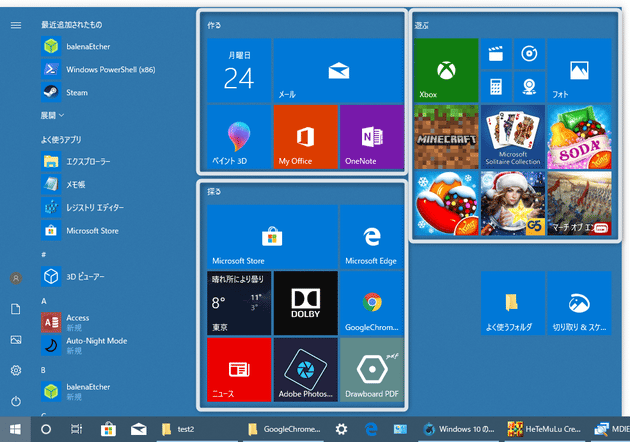This screenshot has width=630, height=442.
Task: Launch the Google Chrome tile
Action: (x=372, y=303)
